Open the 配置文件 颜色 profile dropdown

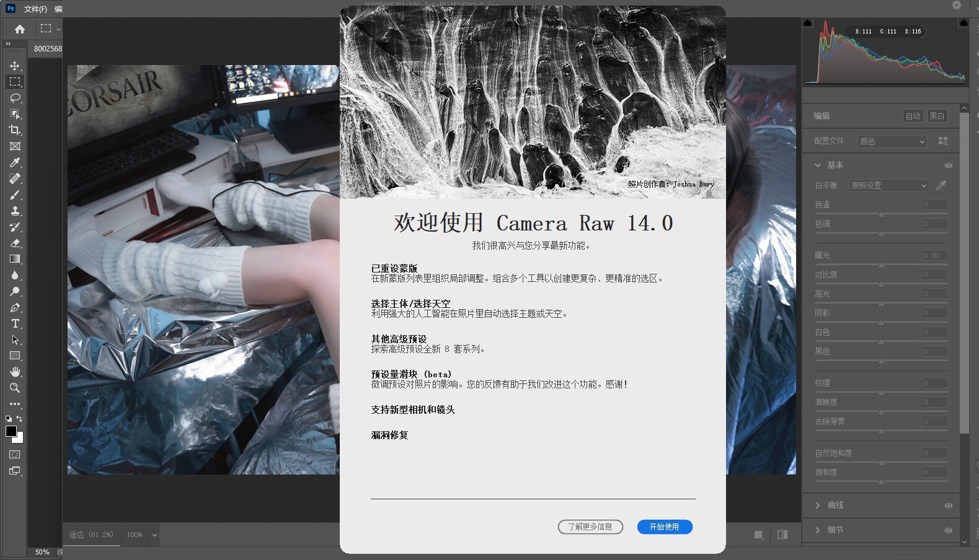pyautogui.click(x=892, y=141)
